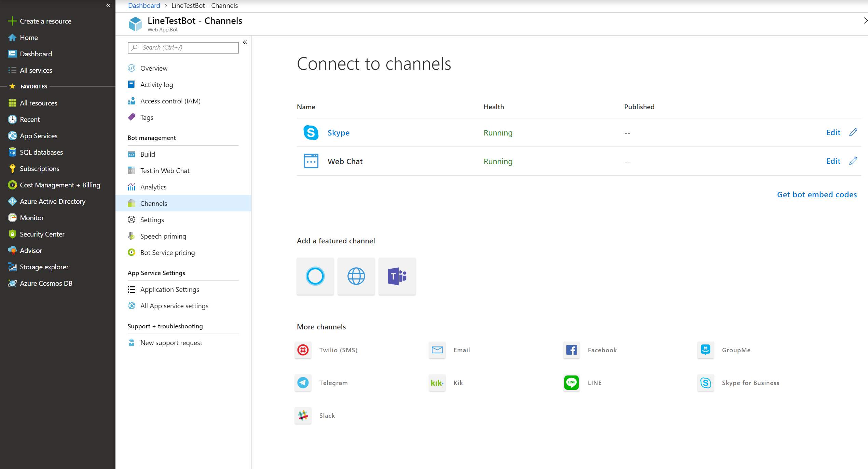Open the Channels section in Bot management
Screen dimensions: 868x469
pyautogui.click(x=153, y=203)
